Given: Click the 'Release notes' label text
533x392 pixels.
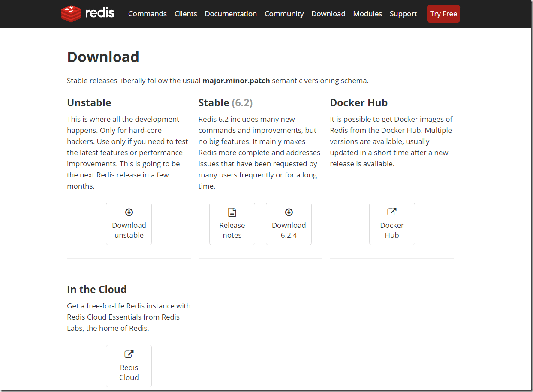Looking at the screenshot, I should (x=232, y=230).
